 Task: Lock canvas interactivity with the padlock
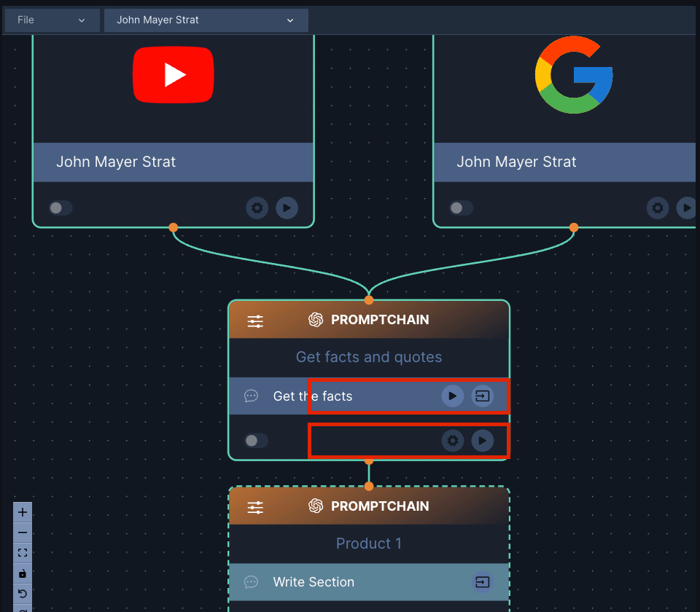pyautogui.click(x=23, y=573)
